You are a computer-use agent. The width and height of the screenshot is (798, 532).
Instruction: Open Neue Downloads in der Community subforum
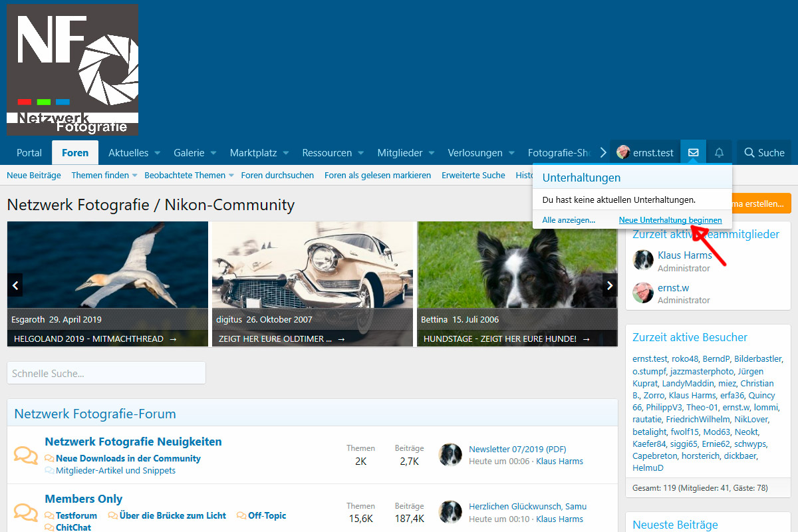(x=128, y=458)
